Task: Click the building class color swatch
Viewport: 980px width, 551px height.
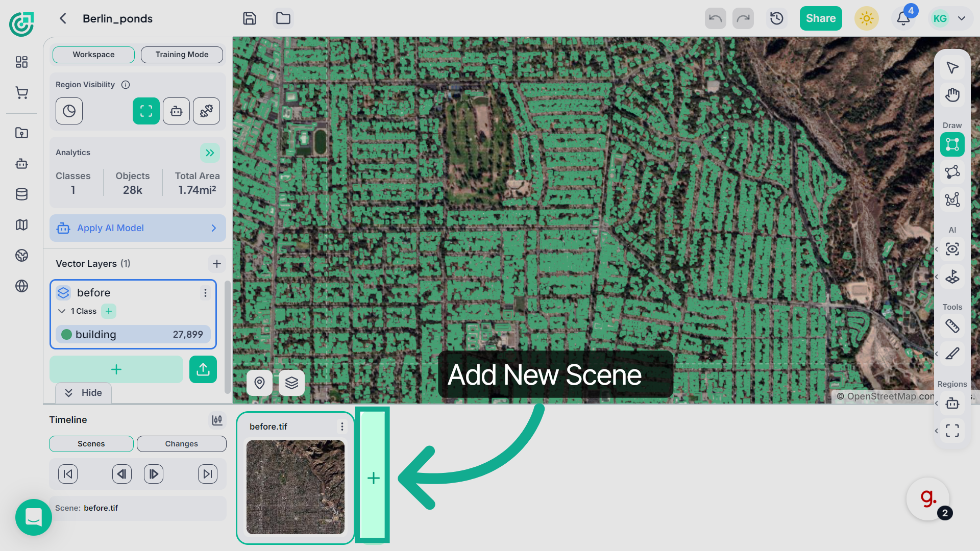Action: (66, 335)
